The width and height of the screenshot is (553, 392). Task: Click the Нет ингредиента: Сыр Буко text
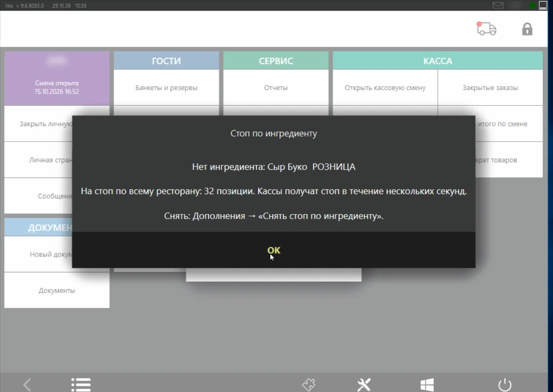pyautogui.click(x=274, y=167)
